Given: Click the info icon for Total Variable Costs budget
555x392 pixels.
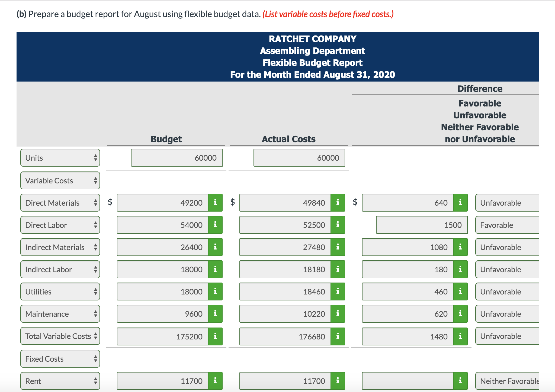Looking at the screenshot, I should click(215, 336).
